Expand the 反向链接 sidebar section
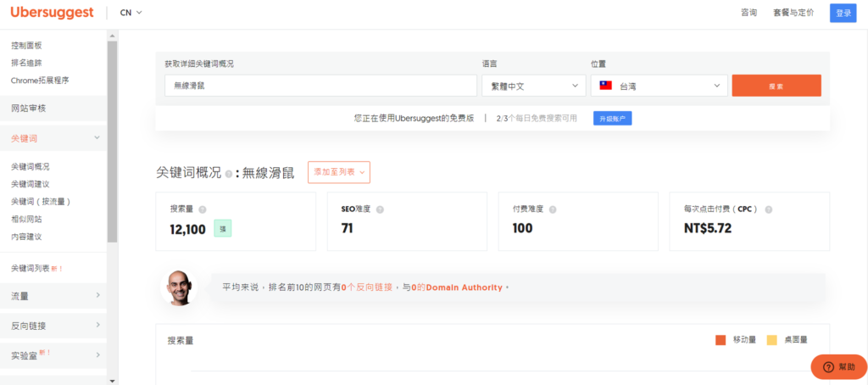 click(x=53, y=326)
